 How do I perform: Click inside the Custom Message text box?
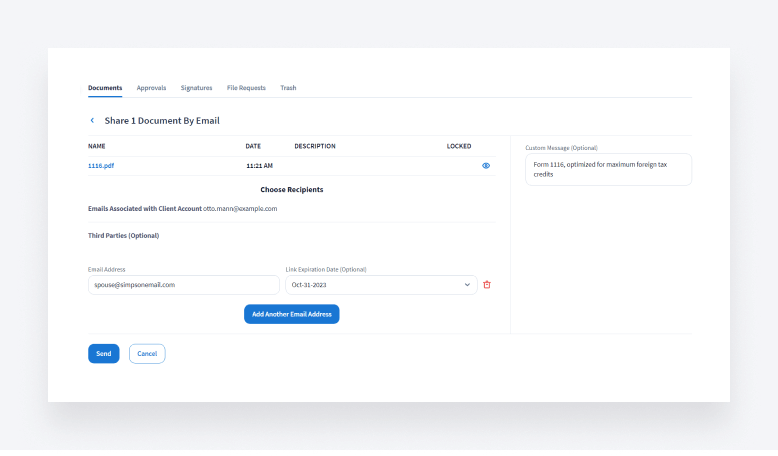(608, 169)
